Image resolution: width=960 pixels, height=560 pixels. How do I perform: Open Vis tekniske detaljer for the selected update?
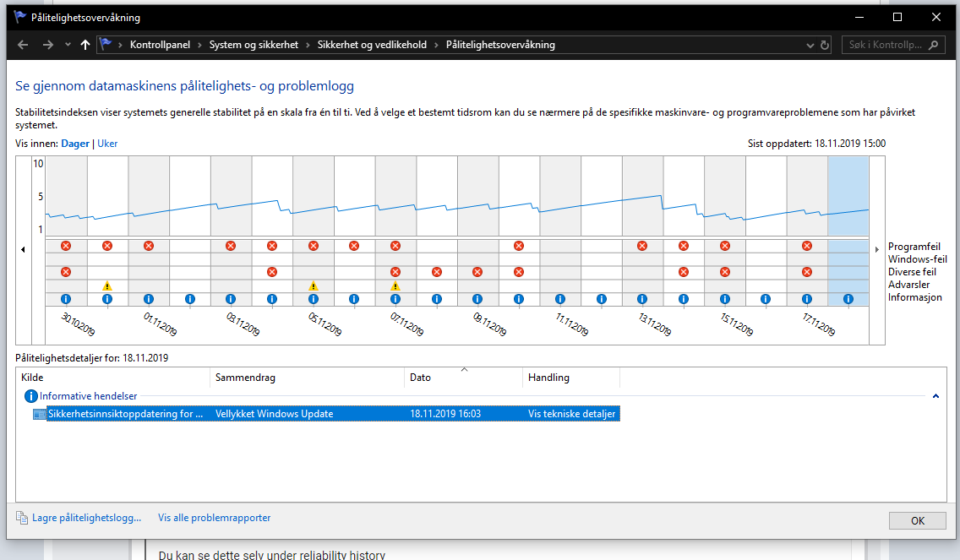click(572, 414)
